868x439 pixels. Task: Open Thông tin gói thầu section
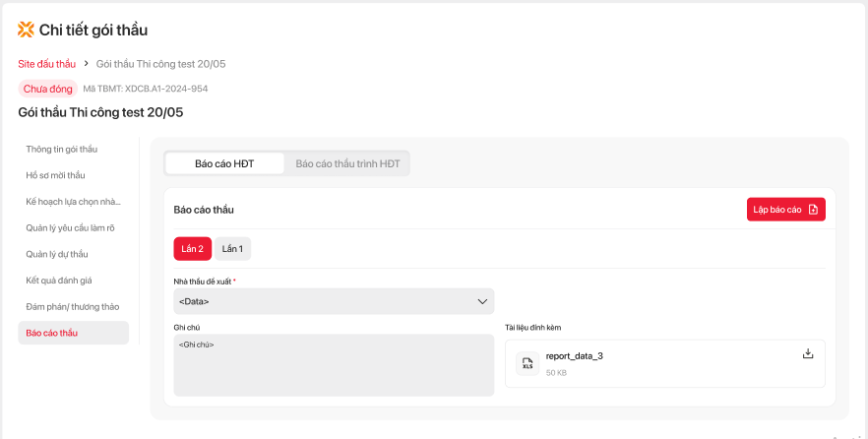62,149
